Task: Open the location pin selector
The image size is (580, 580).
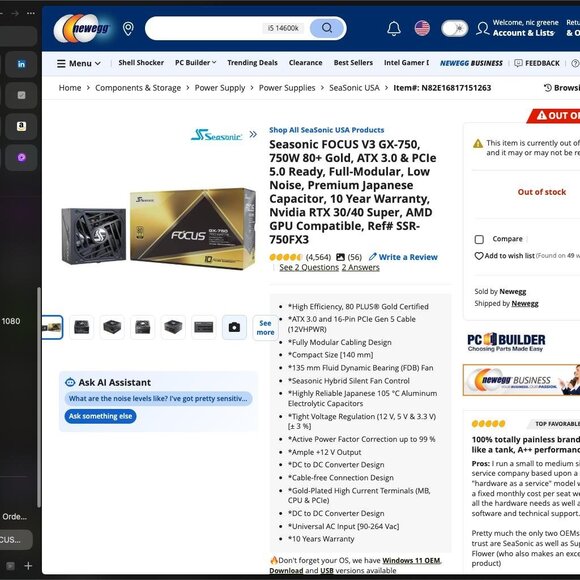Action: (x=128, y=28)
